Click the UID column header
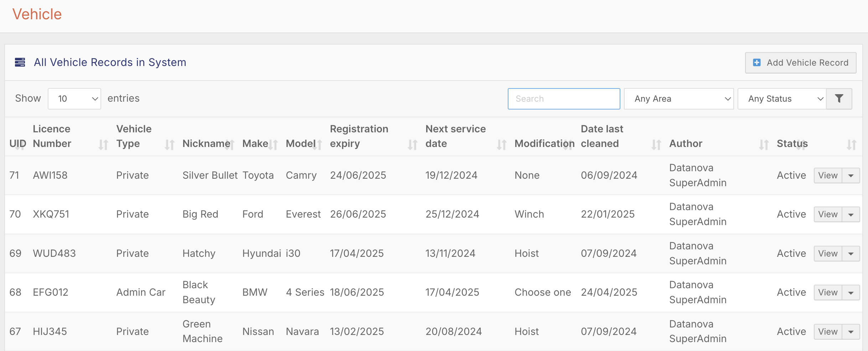868x351 pixels. pyautogui.click(x=18, y=143)
